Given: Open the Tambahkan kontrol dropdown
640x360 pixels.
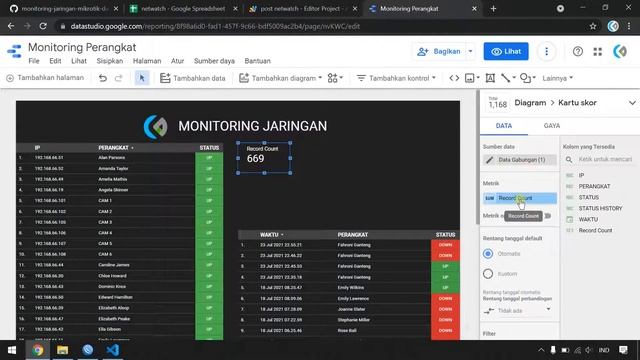Looking at the screenshot, I should coord(396,78).
